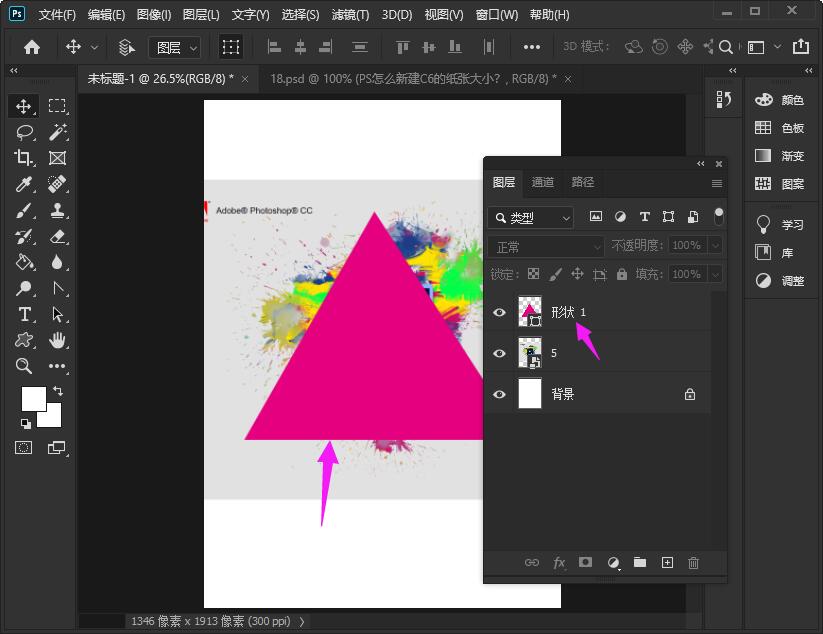Toggle lock transparent pixels

(x=533, y=273)
